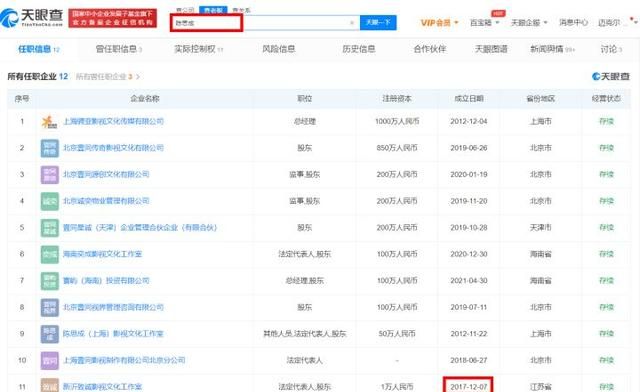Expand 所有曾任职企业 3 chevron link
640x392 pixels.
click(x=108, y=76)
